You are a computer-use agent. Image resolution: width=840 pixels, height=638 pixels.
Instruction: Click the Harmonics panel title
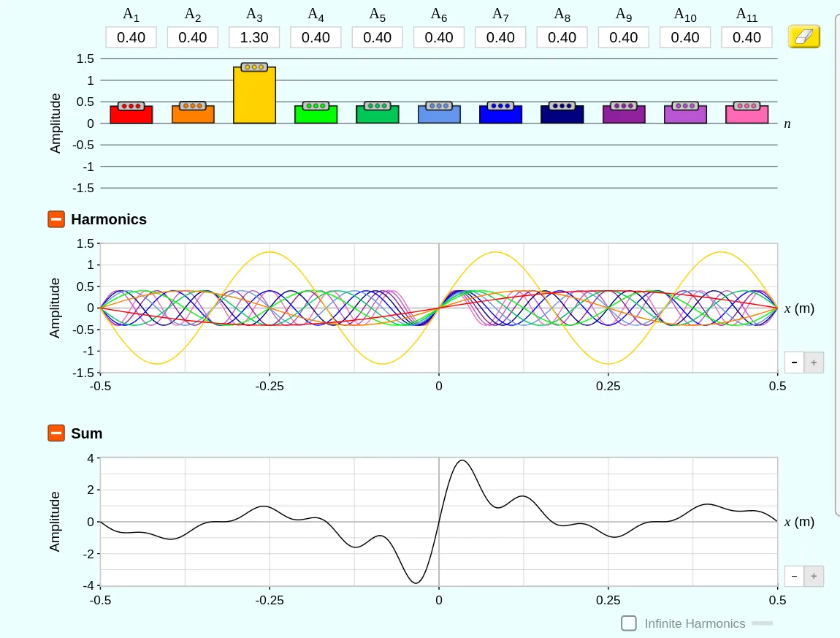(109, 219)
